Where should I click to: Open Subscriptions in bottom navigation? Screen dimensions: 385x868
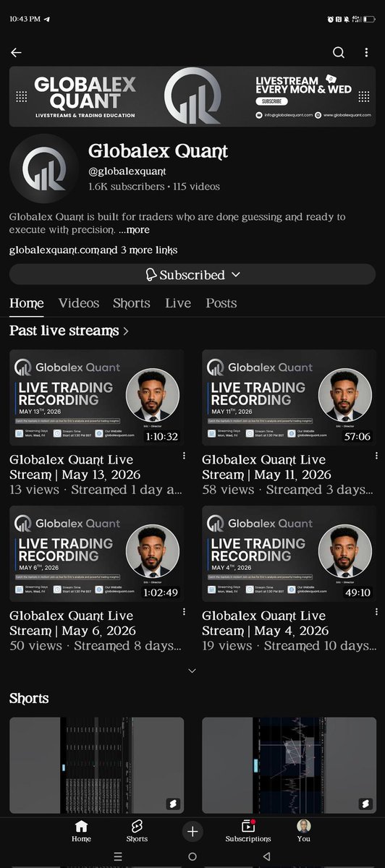click(248, 831)
